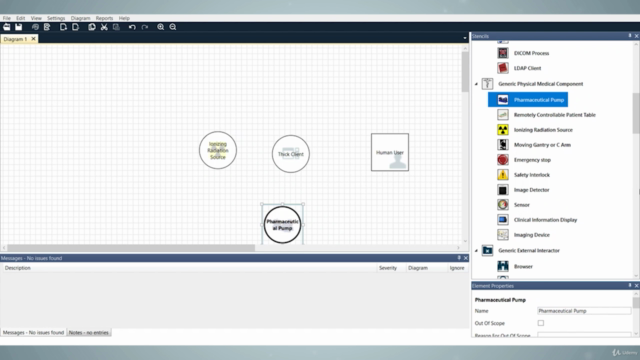Select the Thick Client process on canvas
The image size is (640, 360).
click(291, 154)
